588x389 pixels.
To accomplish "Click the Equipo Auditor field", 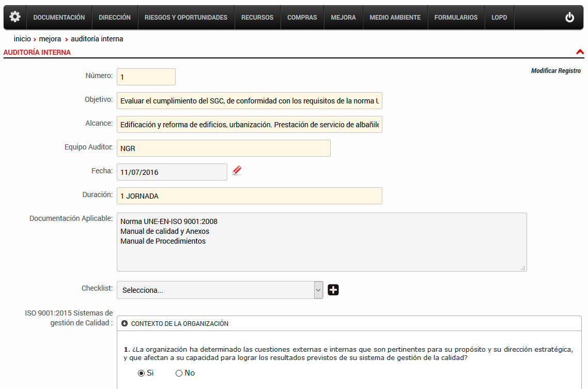I will point(224,148).
